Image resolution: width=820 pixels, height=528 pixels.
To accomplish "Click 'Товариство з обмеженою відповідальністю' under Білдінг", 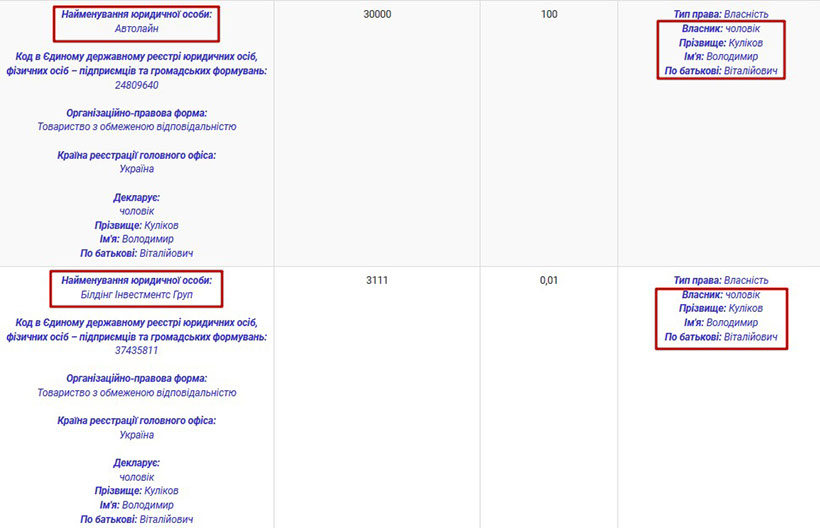I will tap(136, 393).
